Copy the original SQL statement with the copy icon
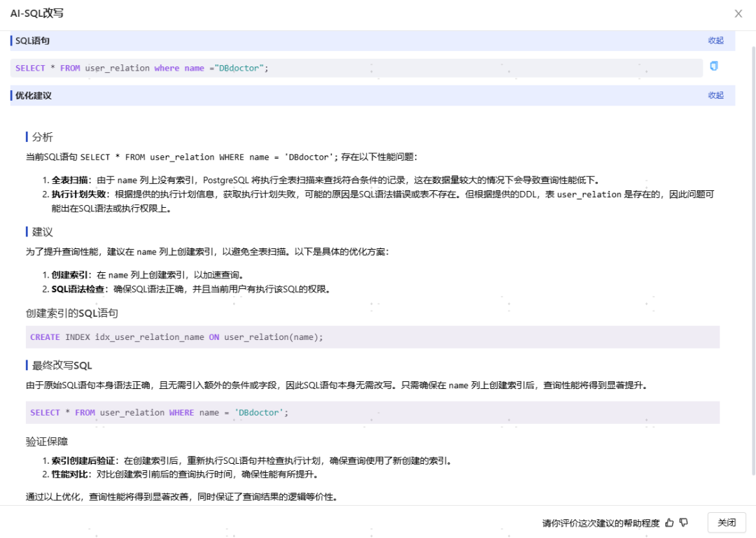 (x=713, y=66)
